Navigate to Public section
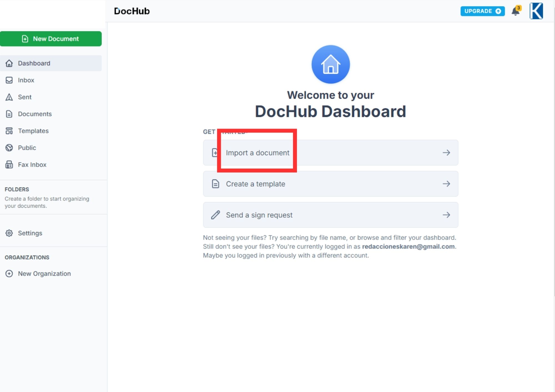 point(26,148)
